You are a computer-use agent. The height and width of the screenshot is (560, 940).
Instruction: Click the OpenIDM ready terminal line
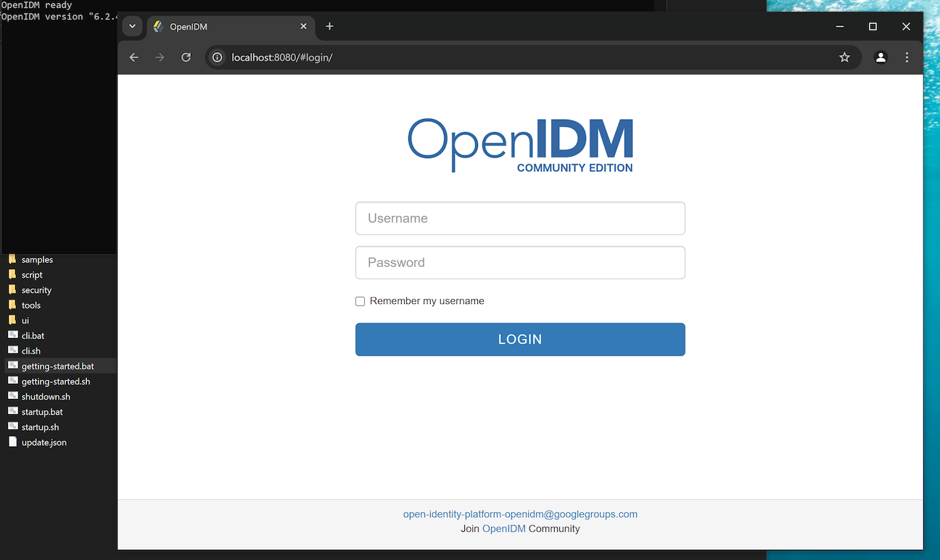(x=38, y=5)
